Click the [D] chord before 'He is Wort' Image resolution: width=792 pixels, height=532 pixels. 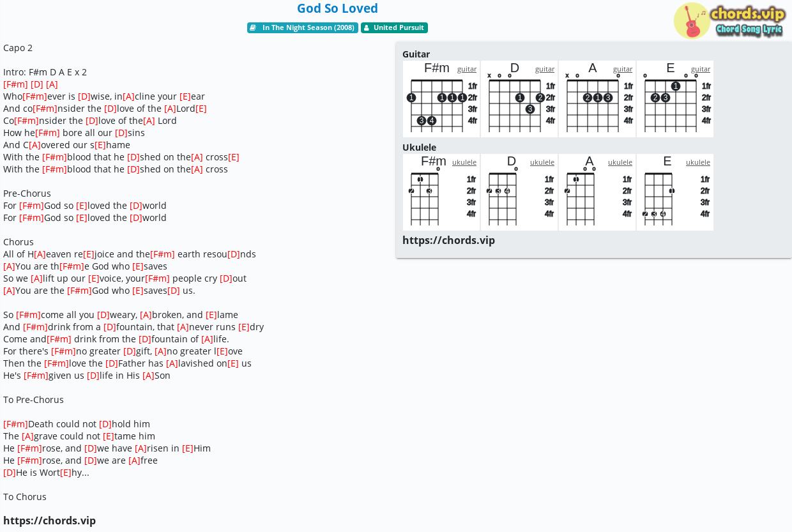tap(10, 473)
